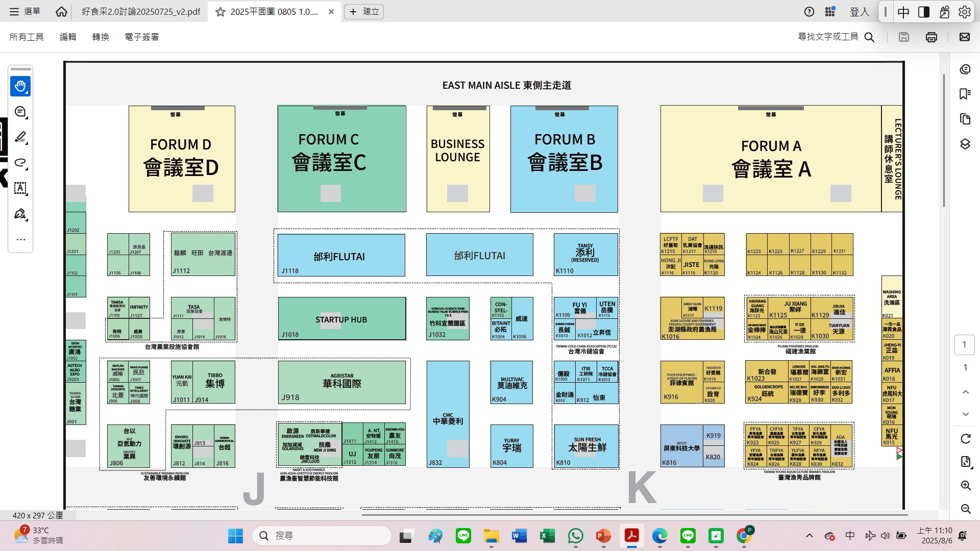Click the vertical scrollbar of the document

(x=944, y=140)
